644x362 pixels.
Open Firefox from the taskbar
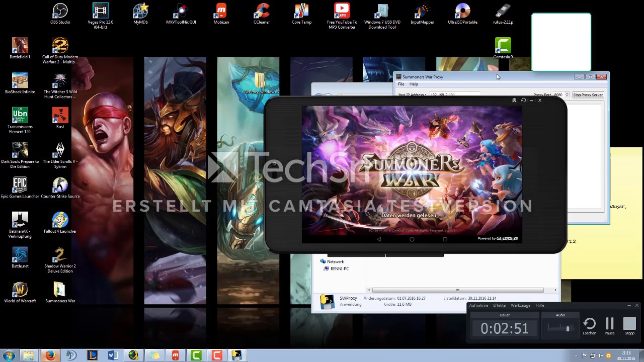coord(50,355)
